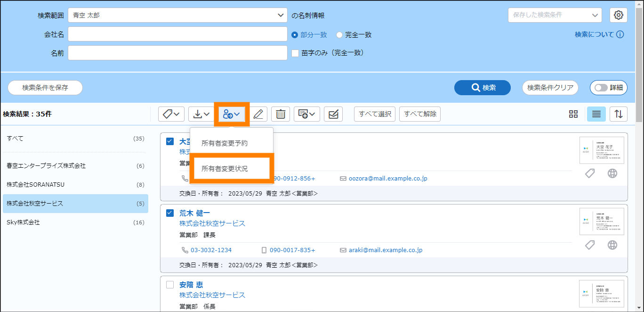Toggle the 詳細 switch on
The image size is (644, 312).
coord(602,88)
